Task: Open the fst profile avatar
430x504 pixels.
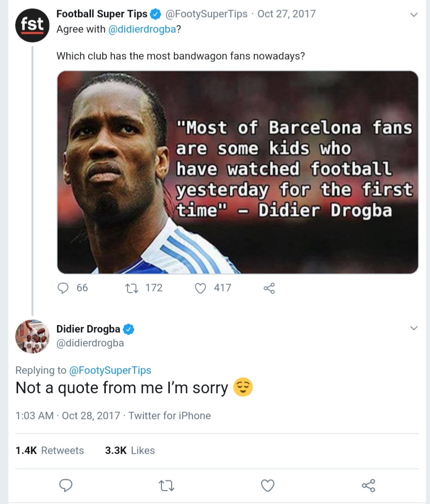Action: point(32,25)
